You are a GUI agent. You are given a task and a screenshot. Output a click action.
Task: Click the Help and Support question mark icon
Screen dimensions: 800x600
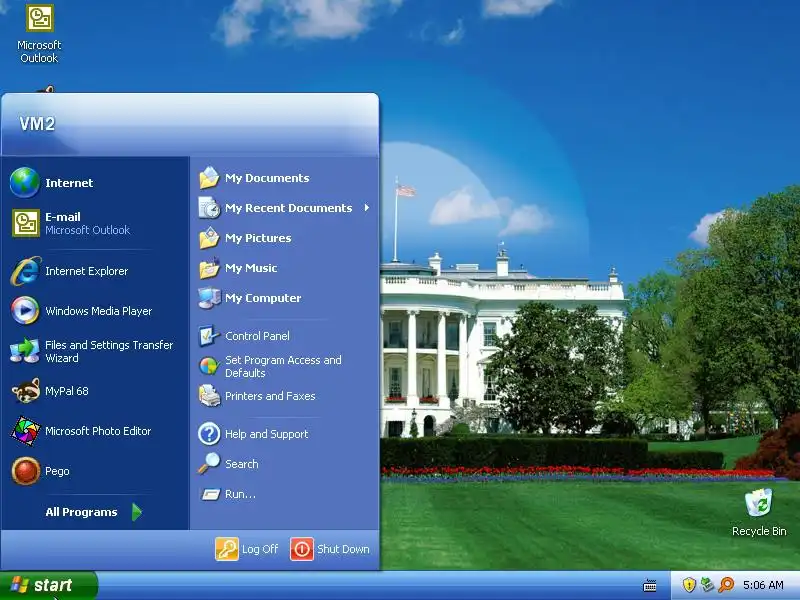(209, 434)
